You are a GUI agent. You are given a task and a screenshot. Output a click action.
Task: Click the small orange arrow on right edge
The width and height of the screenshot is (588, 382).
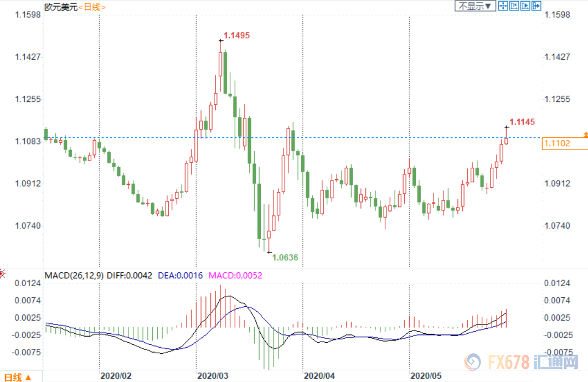coord(585,135)
